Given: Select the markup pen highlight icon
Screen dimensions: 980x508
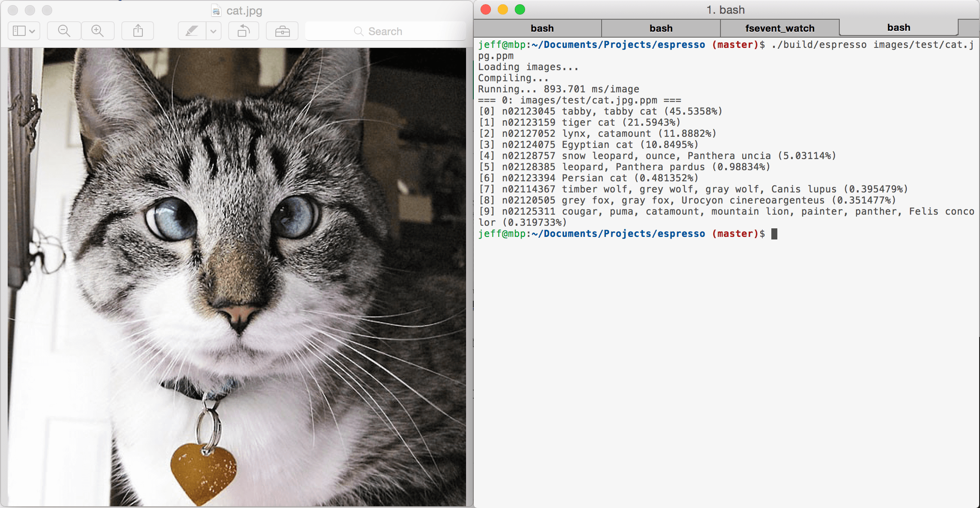Looking at the screenshot, I should point(192,31).
